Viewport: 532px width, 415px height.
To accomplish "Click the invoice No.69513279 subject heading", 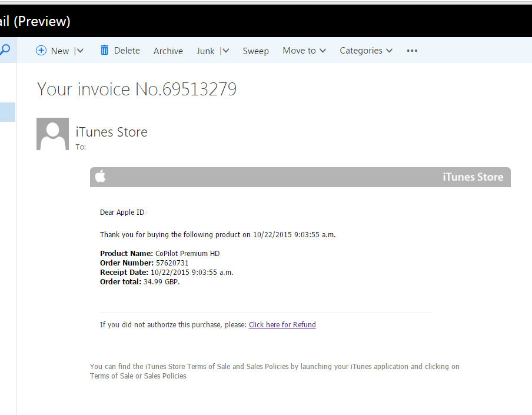I will point(137,89).
